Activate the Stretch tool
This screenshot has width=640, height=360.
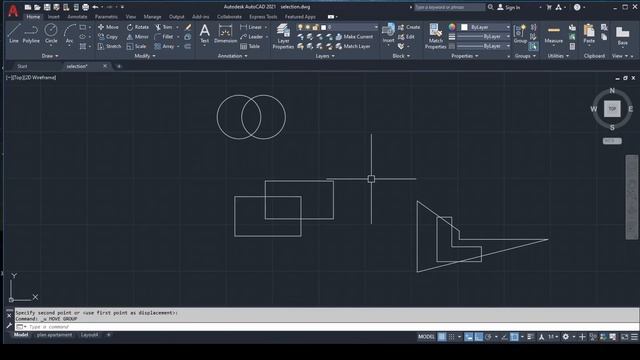click(x=109, y=47)
